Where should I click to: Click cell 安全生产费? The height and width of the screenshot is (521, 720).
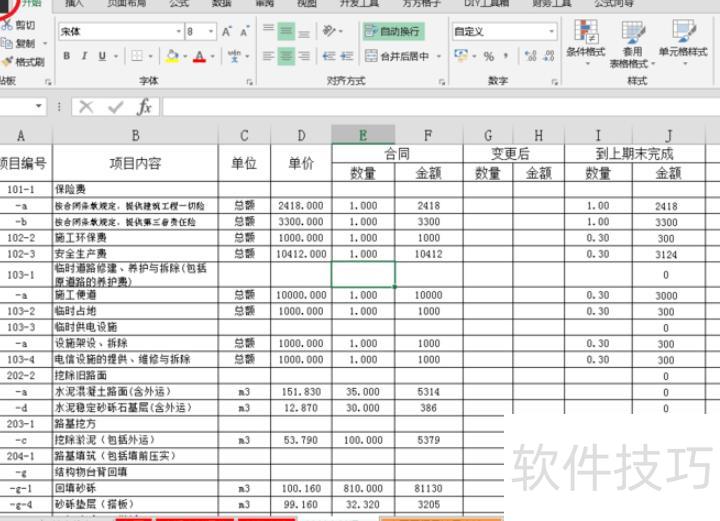click(135, 254)
